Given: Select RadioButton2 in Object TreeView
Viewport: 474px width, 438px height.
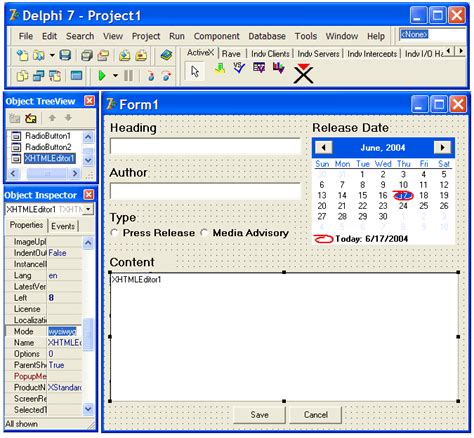Looking at the screenshot, I should click(x=48, y=147).
